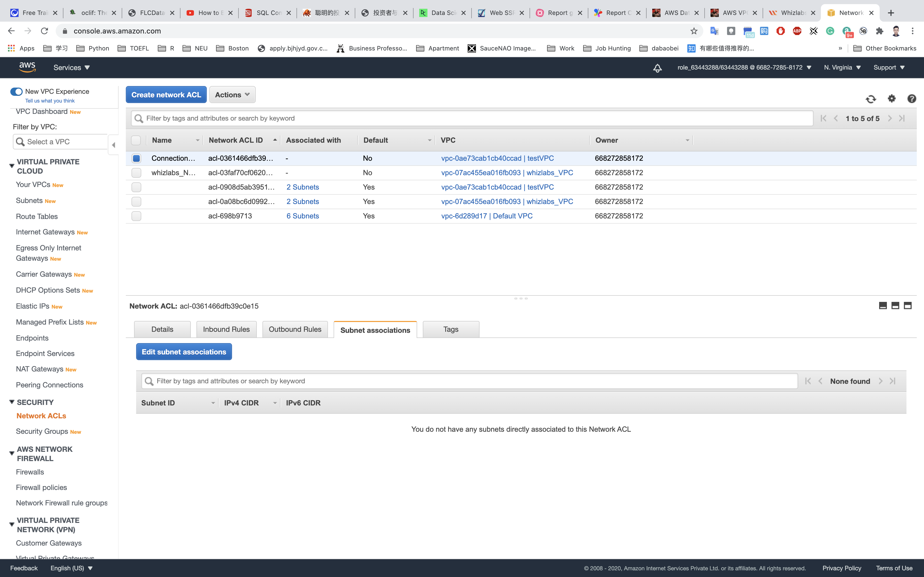The width and height of the screenshot is (924, 577).
Task: Maximize the details pane using rightmost layout icon
Action: pyautogui.click(x=907, y=306)
